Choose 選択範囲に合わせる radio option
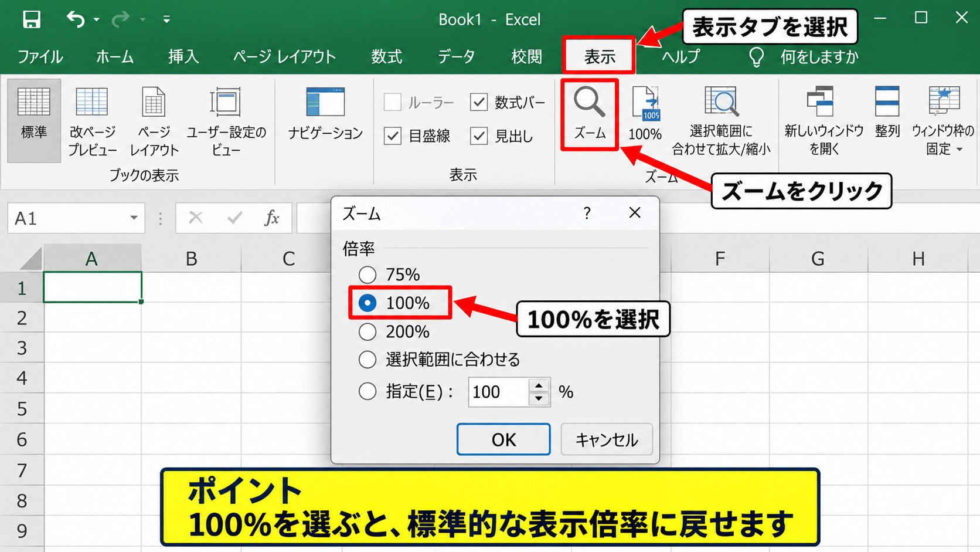 367,360
